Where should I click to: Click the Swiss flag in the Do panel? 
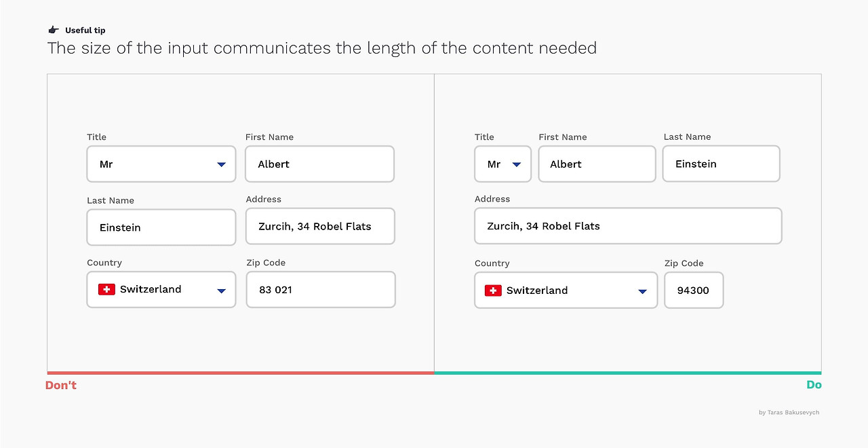(x=494, y=290)
